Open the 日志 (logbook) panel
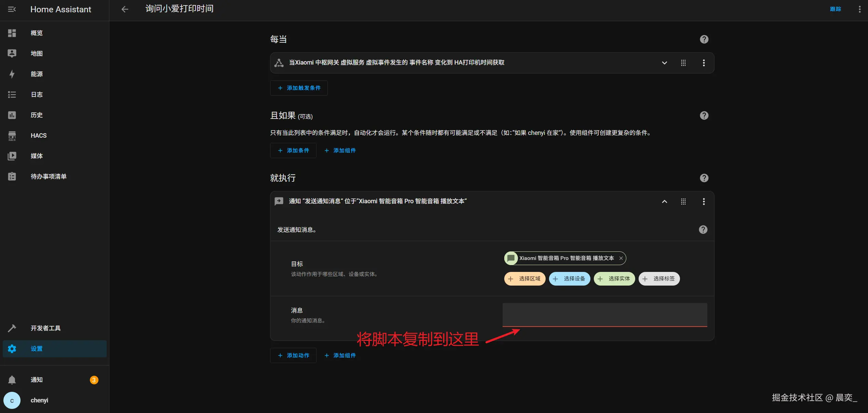This screenshot has width=868, height=413. tap(36, 94)
